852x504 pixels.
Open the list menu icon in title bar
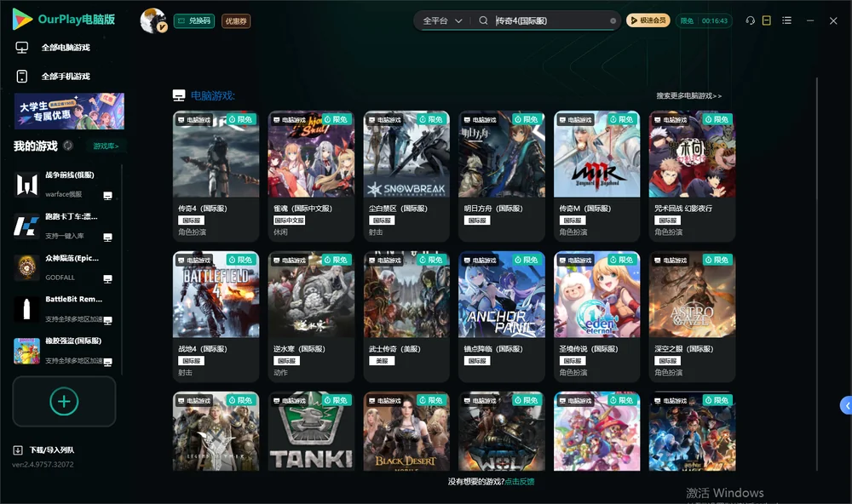[x=786, y=20]
